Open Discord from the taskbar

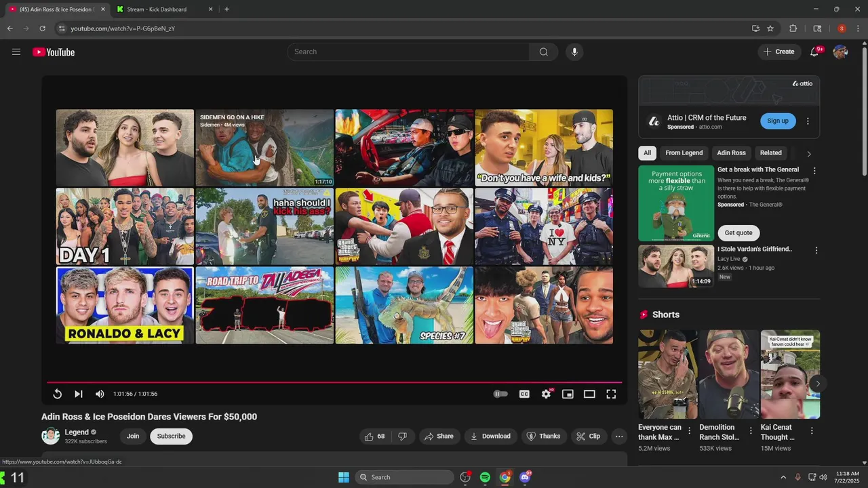[x=525, y=477]
